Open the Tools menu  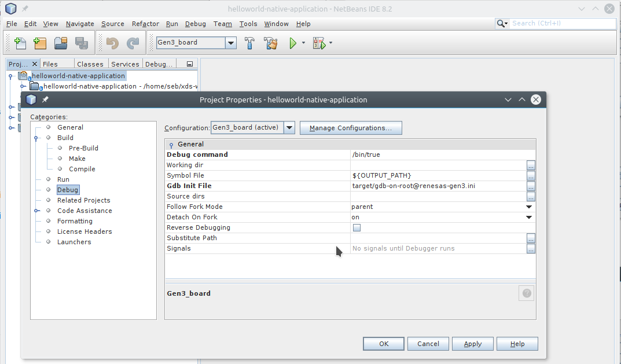click(x=248, y=24)
